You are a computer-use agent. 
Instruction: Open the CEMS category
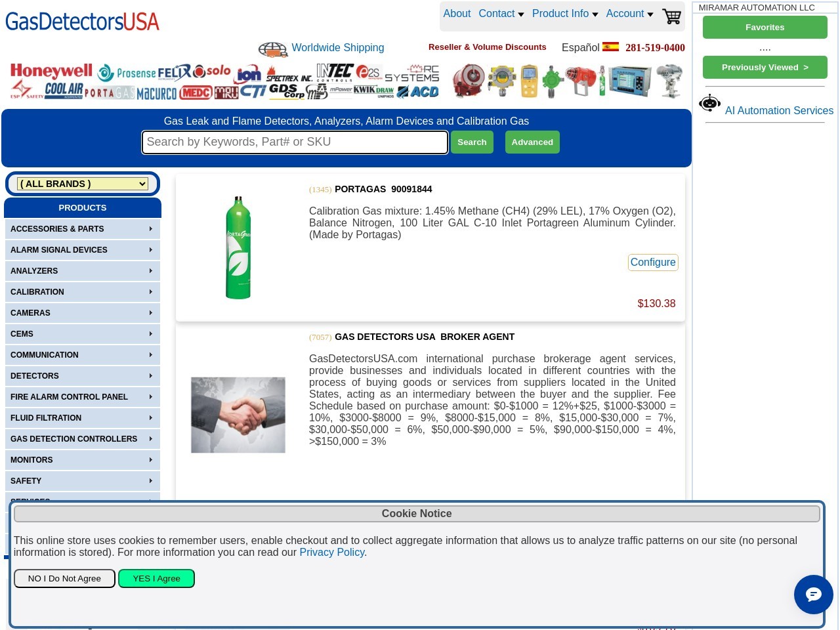pos(83,334)
